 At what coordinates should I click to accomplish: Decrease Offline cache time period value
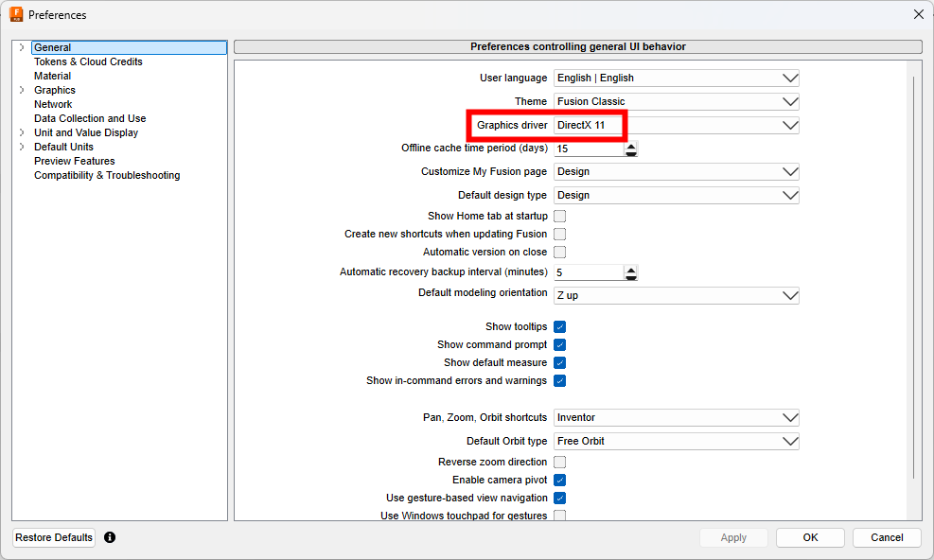(631, 153)
